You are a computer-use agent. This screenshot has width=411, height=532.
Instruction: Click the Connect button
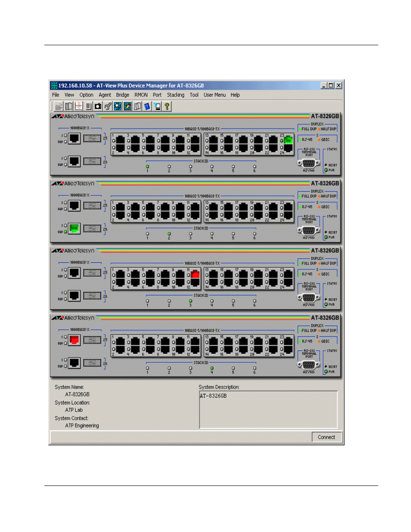[326, 437]
